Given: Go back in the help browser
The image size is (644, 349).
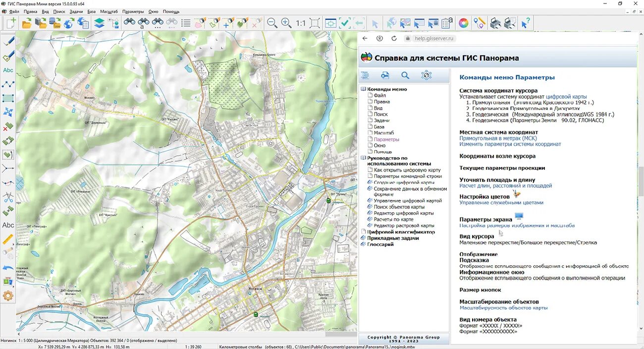Looking at the screenshot, I should click(x=365, y=38).
